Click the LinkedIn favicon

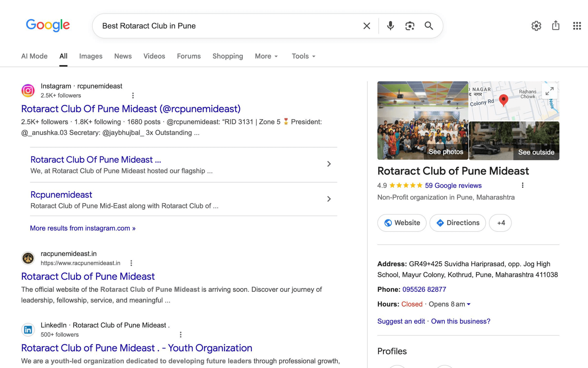(x=28, y=330)
